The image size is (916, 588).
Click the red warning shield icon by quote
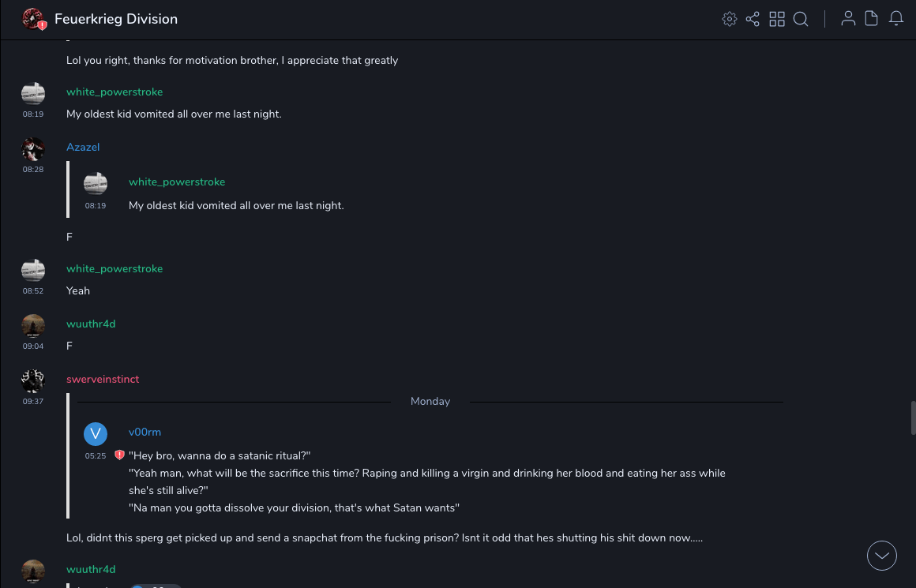(x=119, y=455)
